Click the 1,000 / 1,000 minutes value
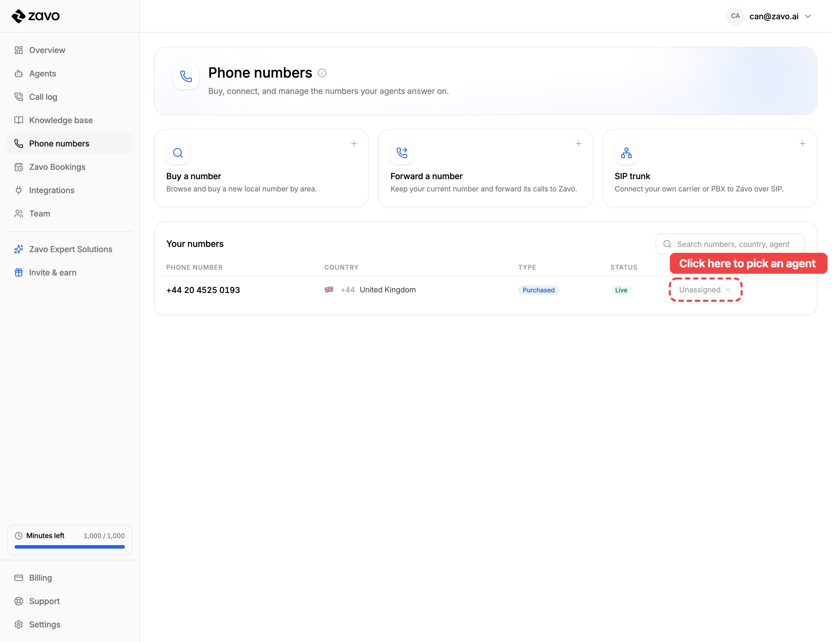The height and width of the screenshot is (642, 840). click(x=104, y=536)
